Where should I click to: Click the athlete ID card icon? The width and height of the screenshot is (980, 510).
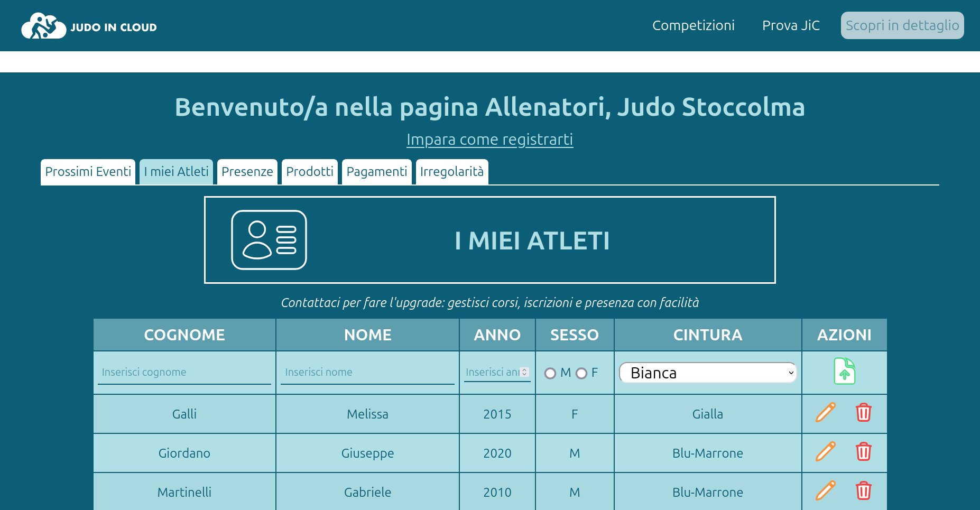[x=269, y=240]
